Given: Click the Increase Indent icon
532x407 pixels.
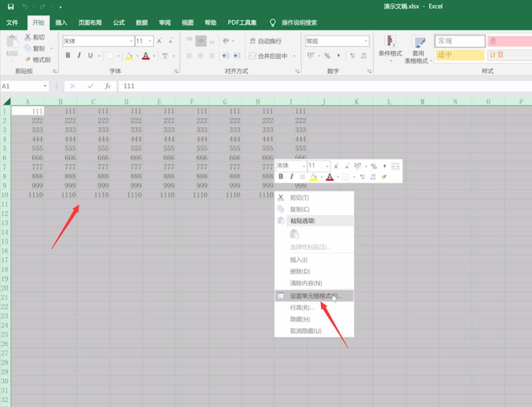Looking at the screenshot, I should click(236, 56).
